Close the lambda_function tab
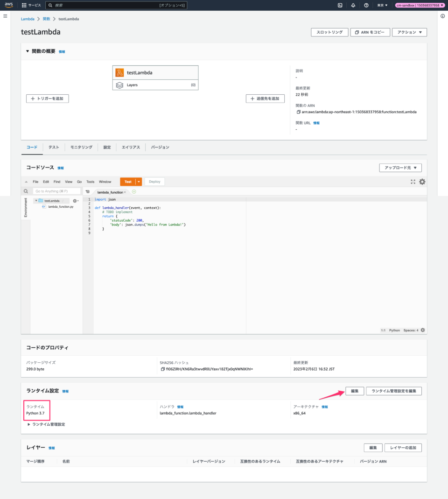 [125, 192]
